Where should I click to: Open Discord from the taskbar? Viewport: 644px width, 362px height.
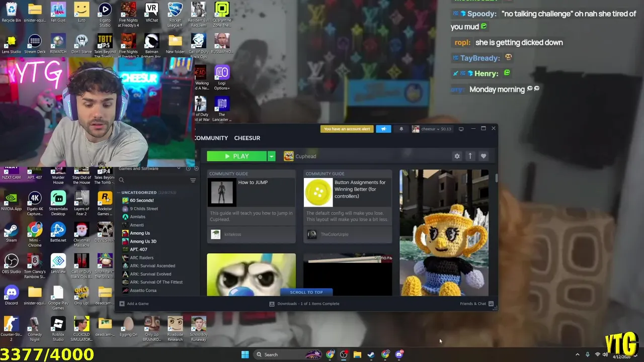[399, 354]
